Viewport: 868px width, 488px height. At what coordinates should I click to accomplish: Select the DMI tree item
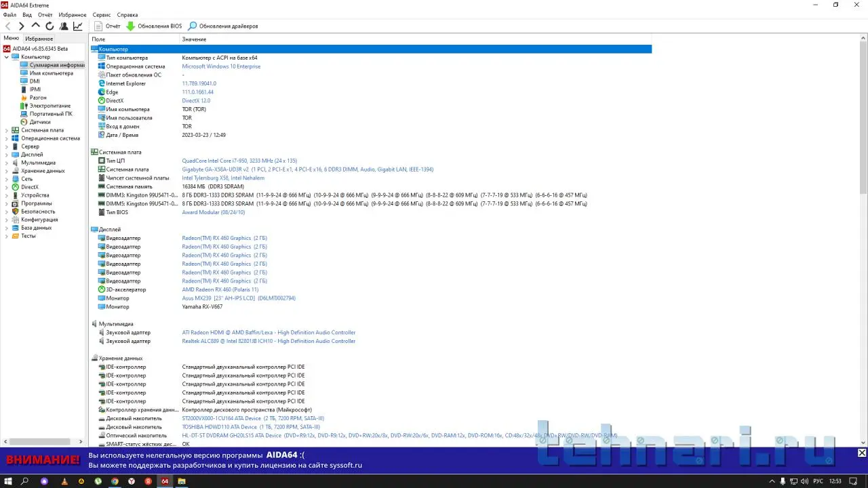point(35,81)
